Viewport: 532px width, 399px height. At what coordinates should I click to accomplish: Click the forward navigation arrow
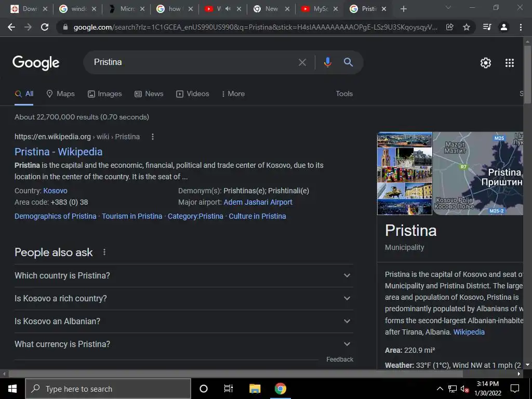pos(28,27)
